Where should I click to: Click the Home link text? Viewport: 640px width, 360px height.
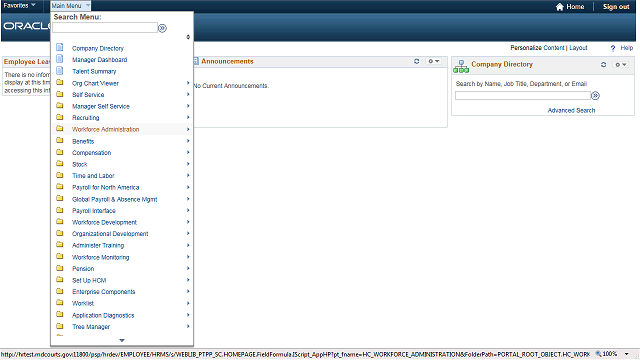point(575,7)
